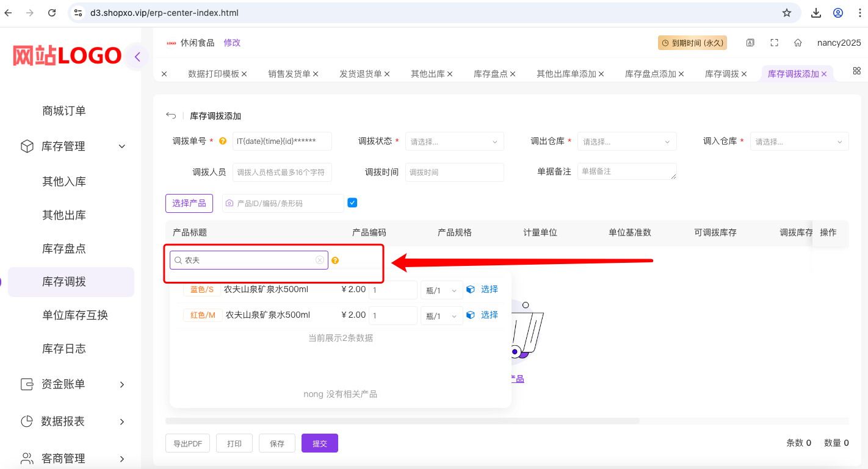Click nancy2025 username in header

(839, 43)
